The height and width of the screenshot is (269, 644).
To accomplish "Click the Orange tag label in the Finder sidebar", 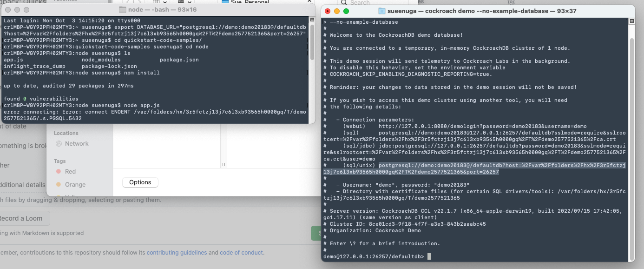I will point(75,184).
